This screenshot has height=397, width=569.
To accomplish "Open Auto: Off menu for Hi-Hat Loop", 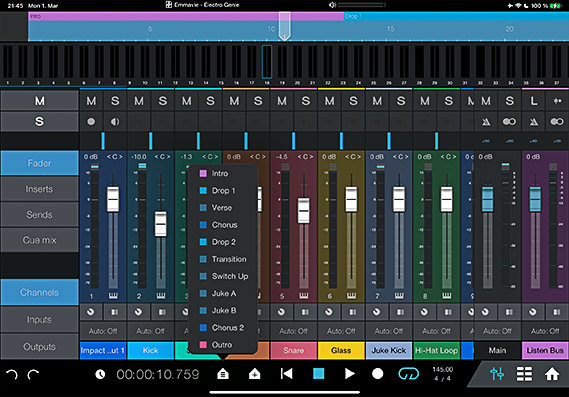I will [436, 331].
